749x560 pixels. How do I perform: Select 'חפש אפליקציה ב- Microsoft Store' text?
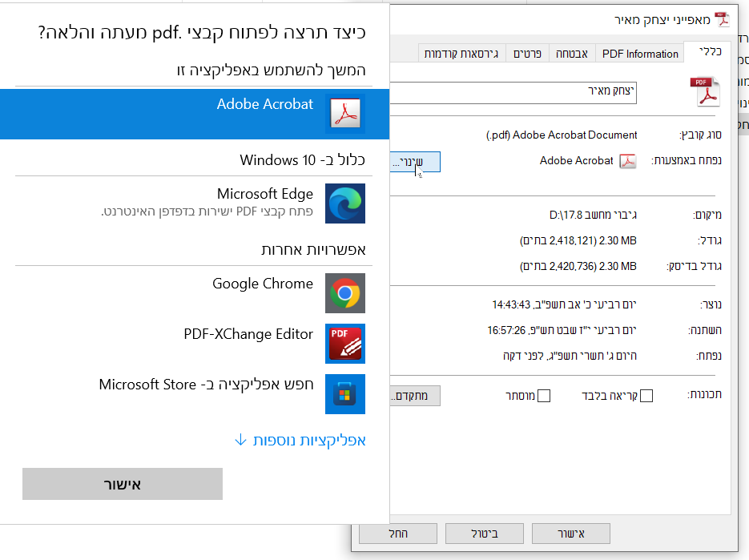pos(206,385)
